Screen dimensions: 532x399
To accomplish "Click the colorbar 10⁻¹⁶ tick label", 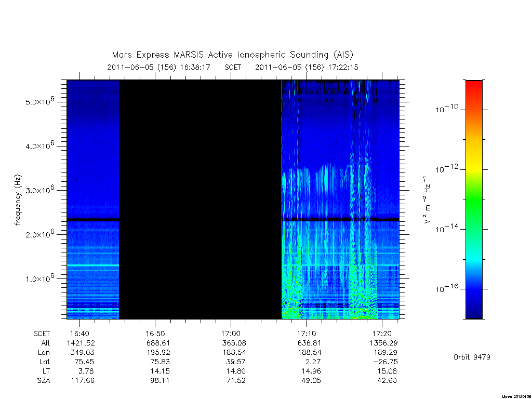I will coord(447,288).
